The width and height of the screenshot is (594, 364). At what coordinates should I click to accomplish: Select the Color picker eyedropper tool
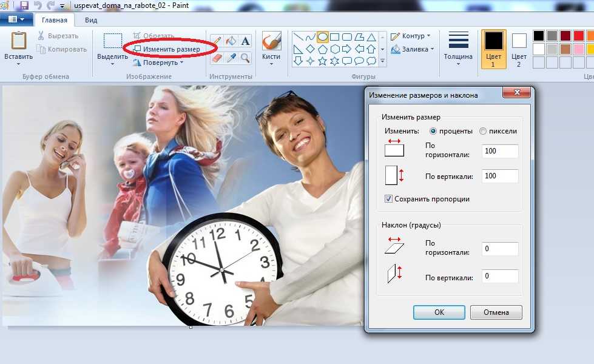click(x=231, y=58)
